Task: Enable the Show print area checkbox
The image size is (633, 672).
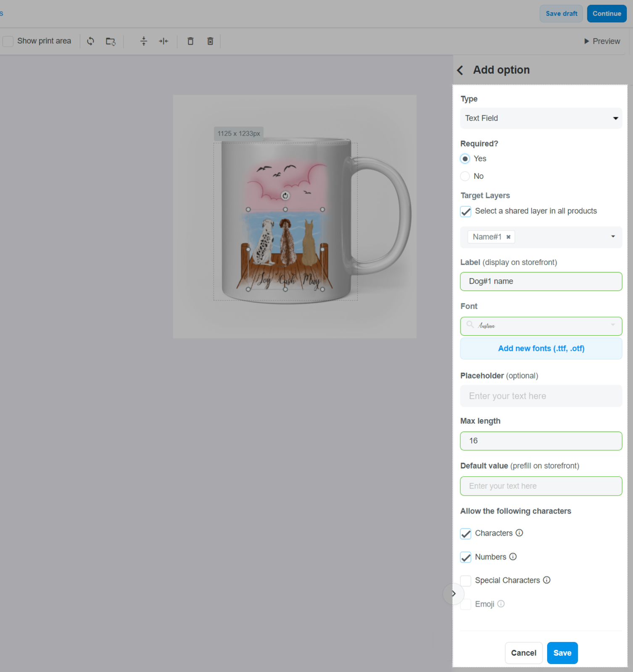Action: point(8,41)
